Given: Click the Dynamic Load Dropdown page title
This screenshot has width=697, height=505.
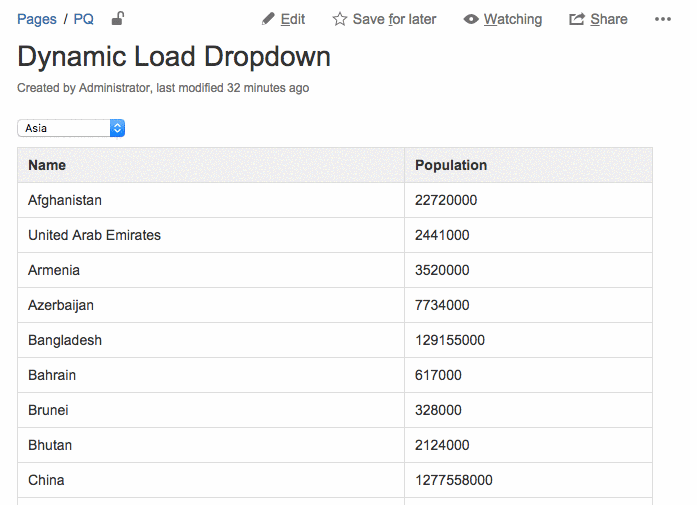Looking at the screenshot, I should pyautogui.click(x=174, y=56).
